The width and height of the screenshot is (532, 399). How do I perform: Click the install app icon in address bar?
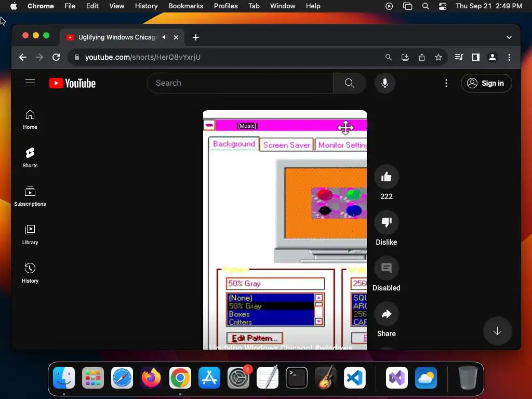405,57
